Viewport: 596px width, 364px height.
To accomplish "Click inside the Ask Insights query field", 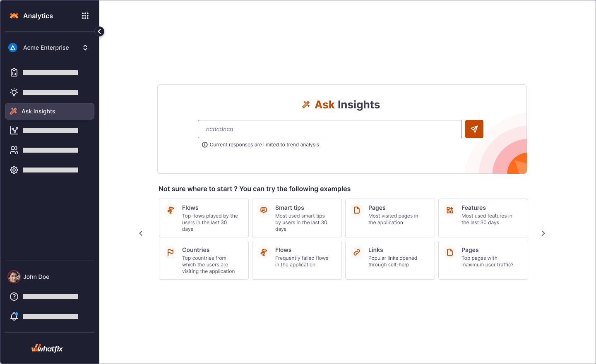I will point(330,129).
